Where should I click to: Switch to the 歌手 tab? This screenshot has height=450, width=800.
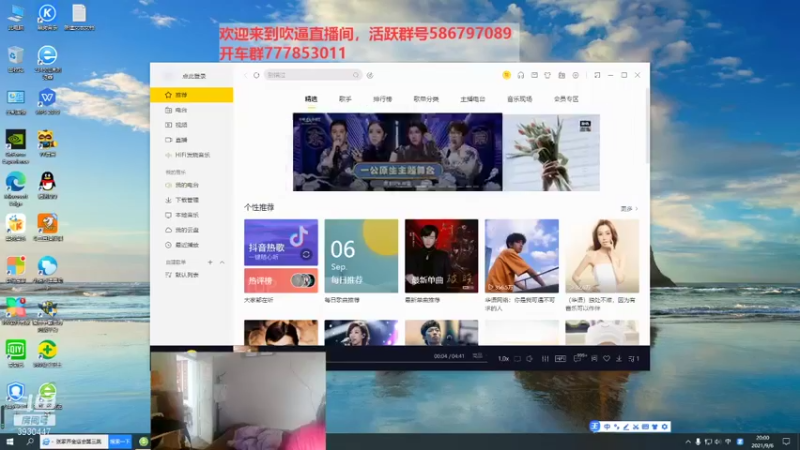(345, 99)
